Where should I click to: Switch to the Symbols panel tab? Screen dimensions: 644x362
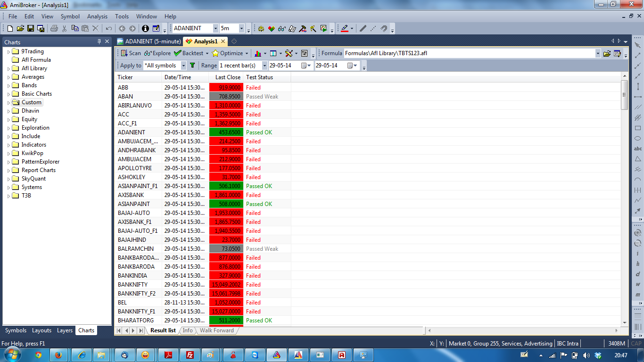(16, 330)
